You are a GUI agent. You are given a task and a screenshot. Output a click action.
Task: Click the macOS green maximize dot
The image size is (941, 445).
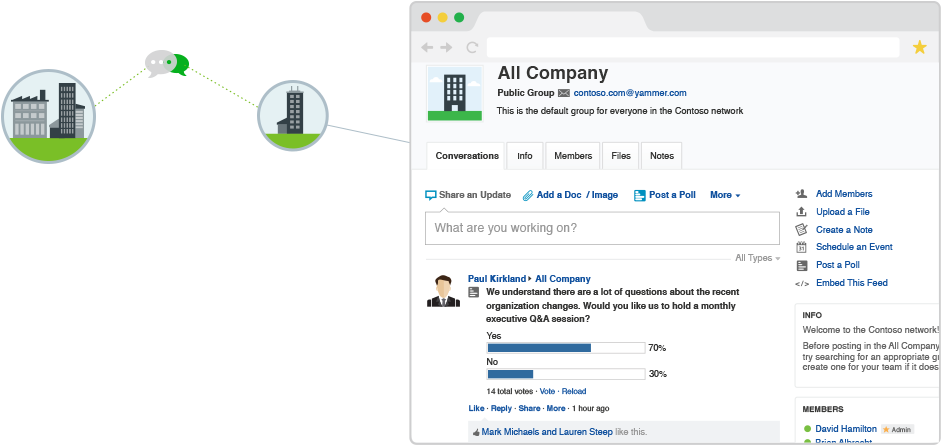pos(459,17)
